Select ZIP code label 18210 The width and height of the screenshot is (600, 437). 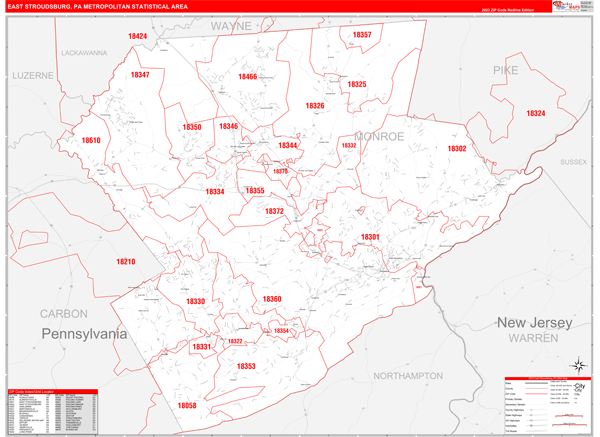tap(126, 262)
